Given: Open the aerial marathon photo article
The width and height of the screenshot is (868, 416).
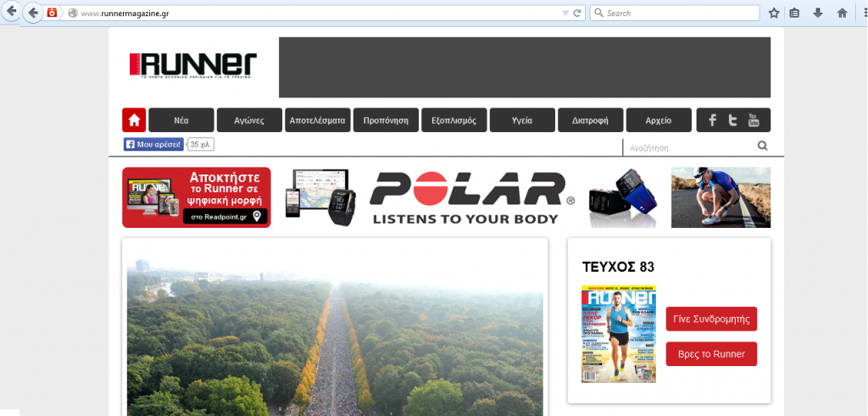Looking at the screenshot, I should point(335,337).
